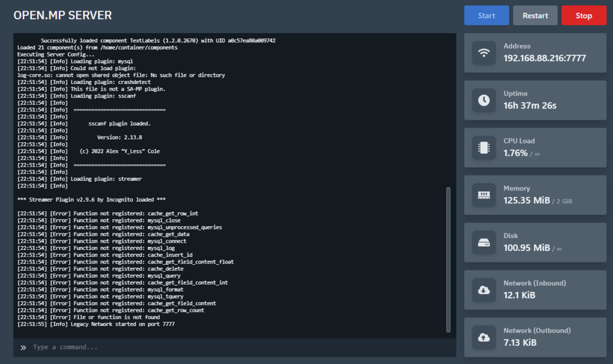Click the server address 192.168.88.216:7777
This screenshot has width=613, height=364.
(544, 58)
